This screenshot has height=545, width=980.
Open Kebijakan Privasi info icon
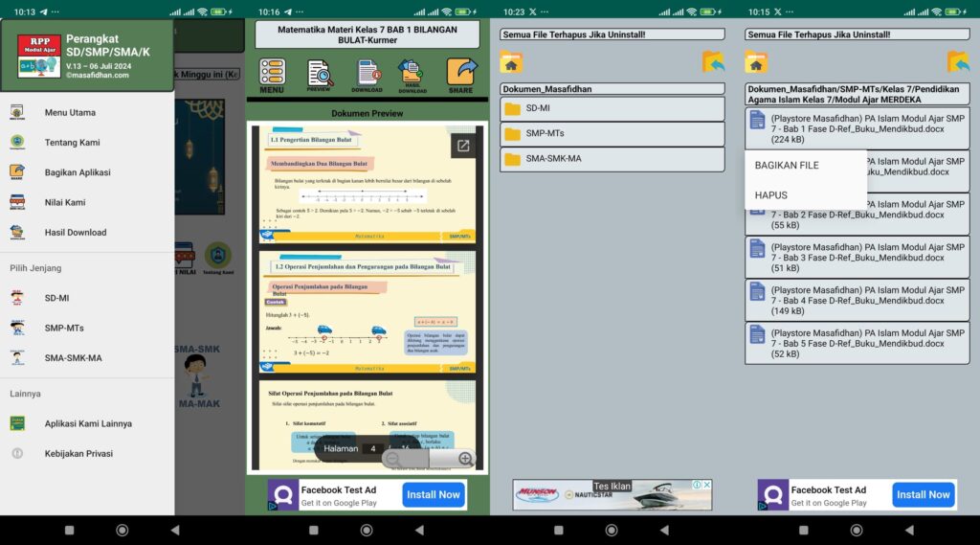click(17, 454)
